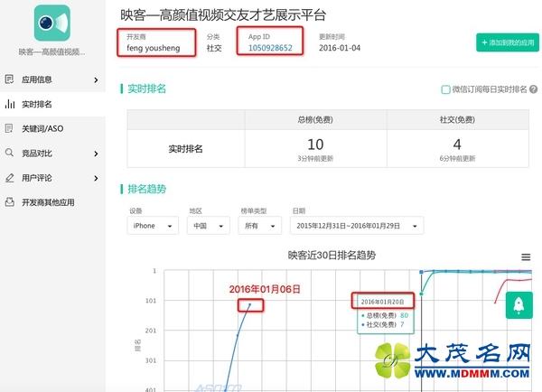Enable 微信订阅每日实时排名 checkbox

[x=445, y=89]
